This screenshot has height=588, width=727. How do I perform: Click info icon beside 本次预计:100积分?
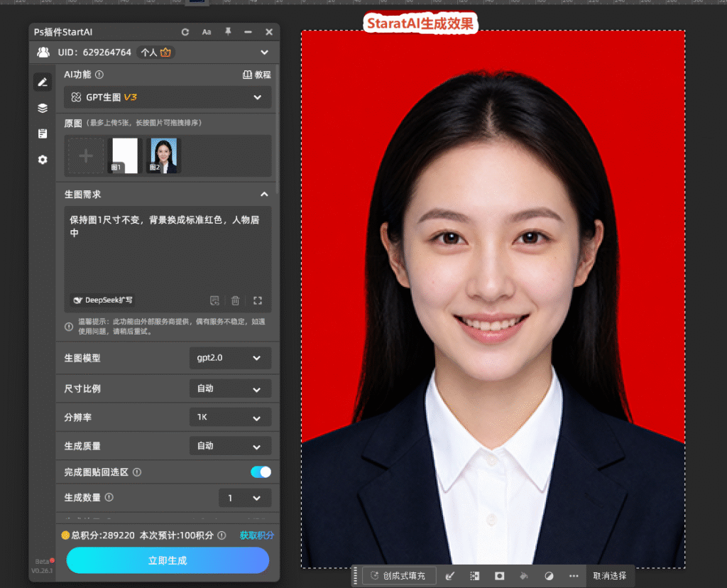[x=222, y=535]
